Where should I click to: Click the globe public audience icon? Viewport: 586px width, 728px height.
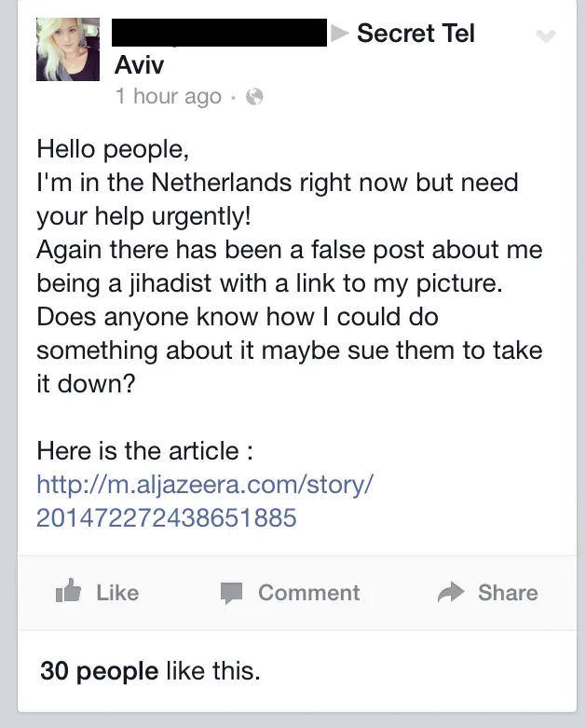254,97
